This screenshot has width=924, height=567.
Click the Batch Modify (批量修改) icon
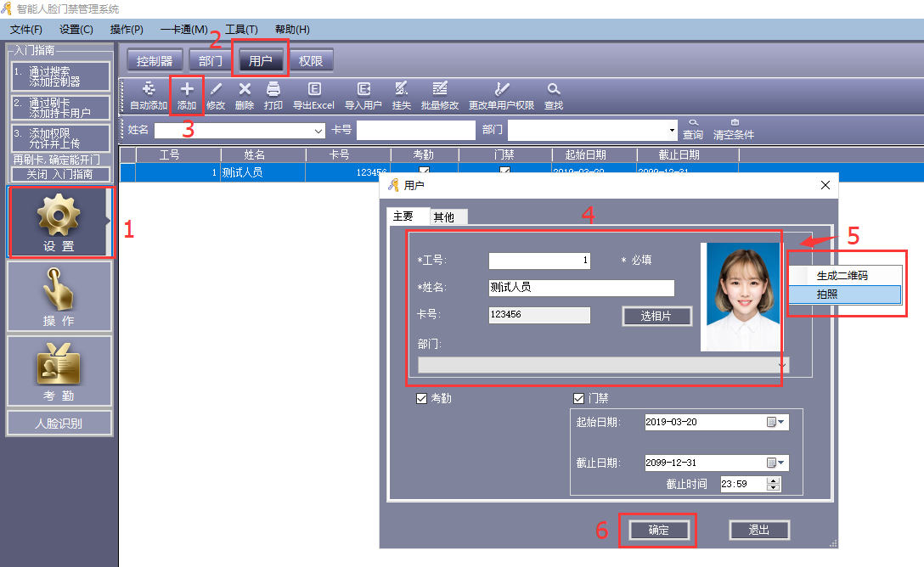(x=439, y=89)
